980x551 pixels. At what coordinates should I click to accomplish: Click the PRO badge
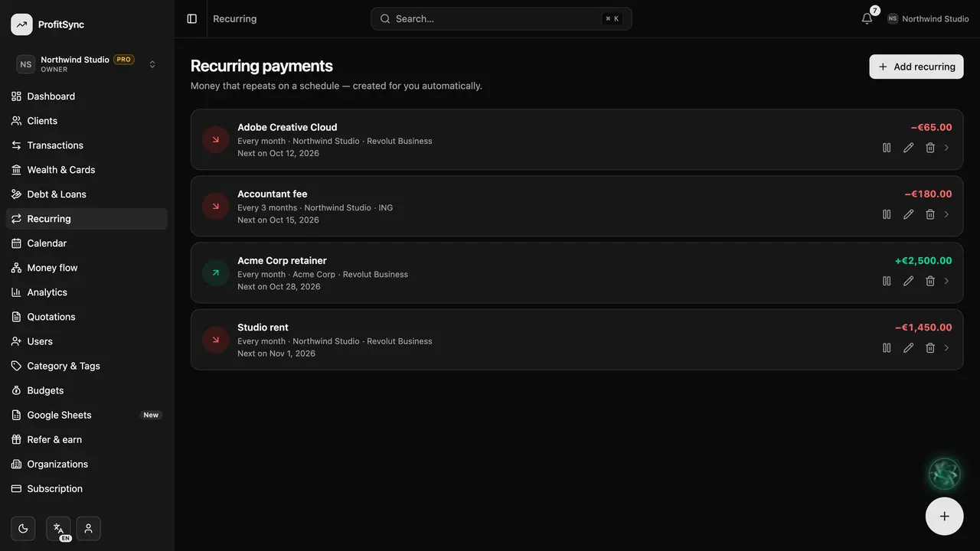point(124,59)
